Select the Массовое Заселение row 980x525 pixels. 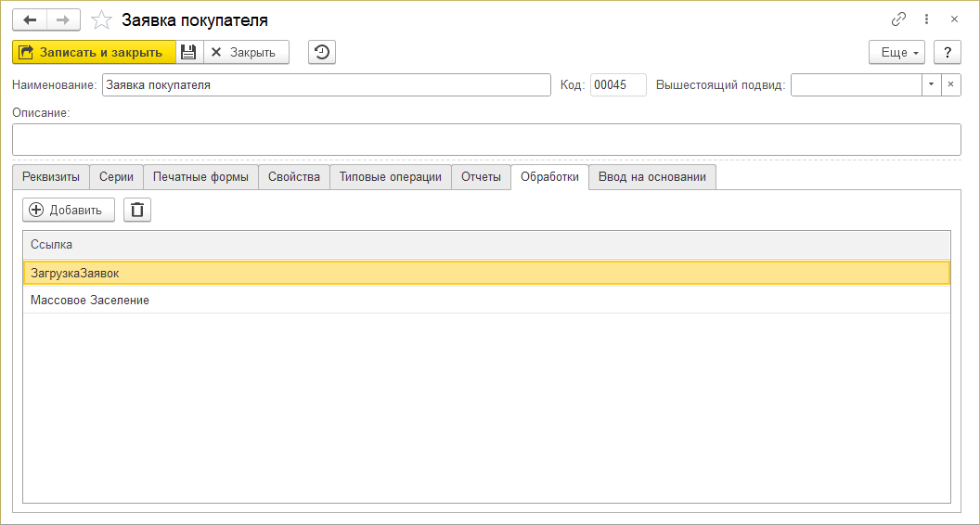pos(487,300)
